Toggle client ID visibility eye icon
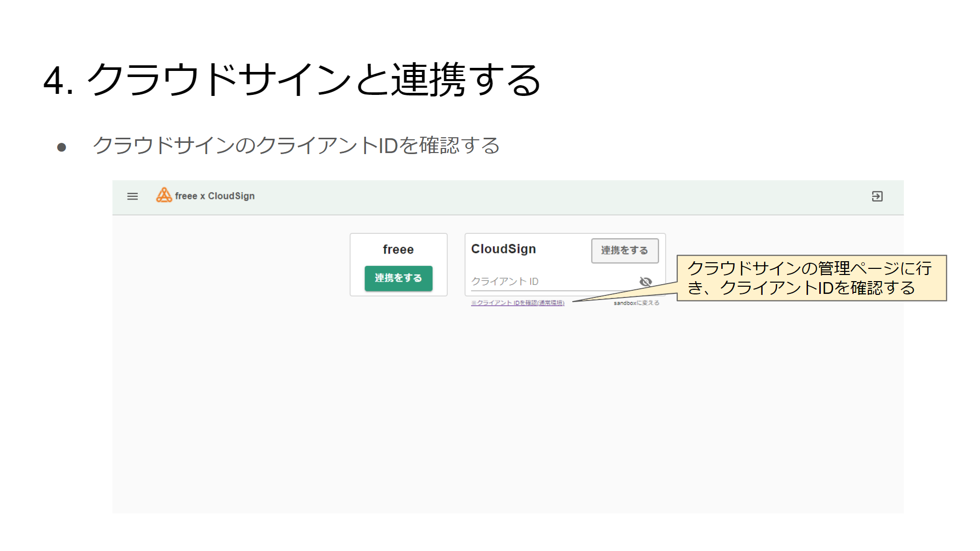 [x=646, y=282]
